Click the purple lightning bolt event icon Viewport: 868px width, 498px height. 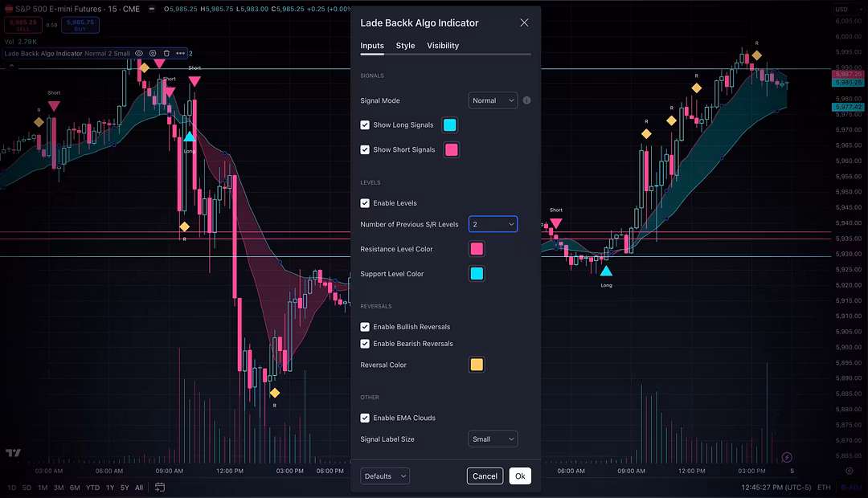(x=787, y=458)
